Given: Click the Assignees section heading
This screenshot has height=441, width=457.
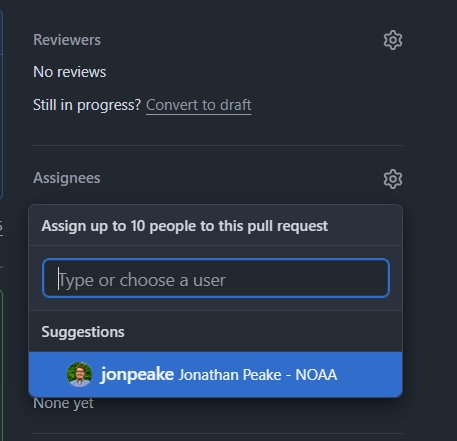Looking at the screenshot, I should [67, 178].
